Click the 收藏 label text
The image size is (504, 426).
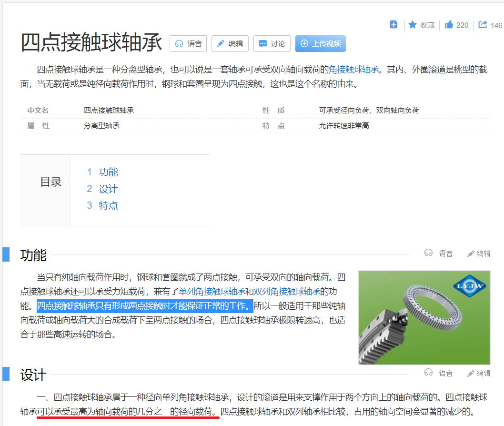coord(427,25)
